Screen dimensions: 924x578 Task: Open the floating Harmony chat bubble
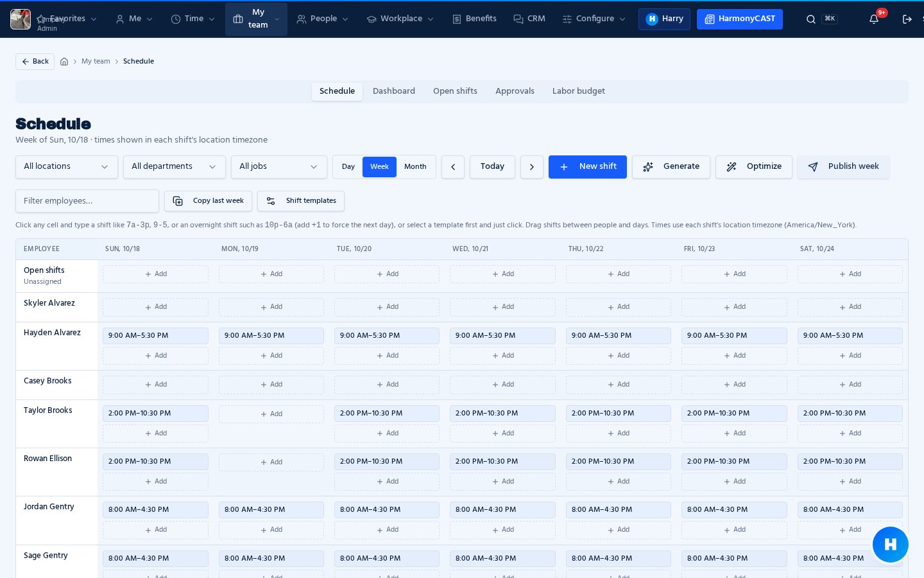pyautogui.click(x=891, y=545)
